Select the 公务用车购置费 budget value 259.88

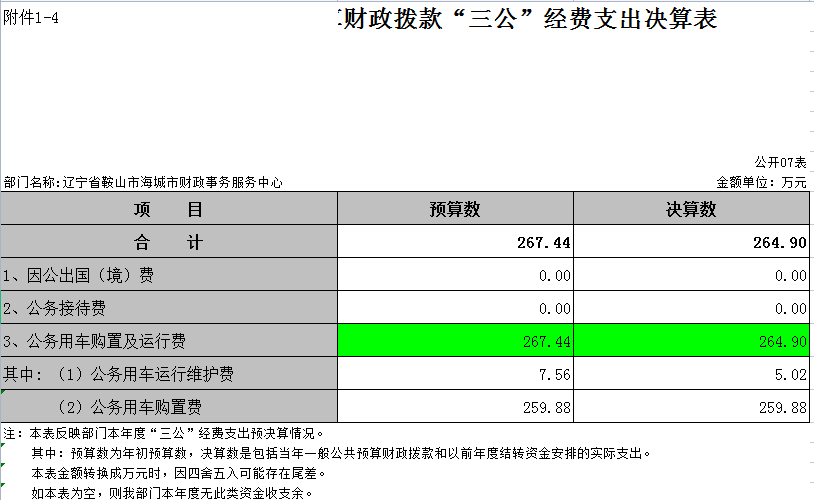pos(455,407)
